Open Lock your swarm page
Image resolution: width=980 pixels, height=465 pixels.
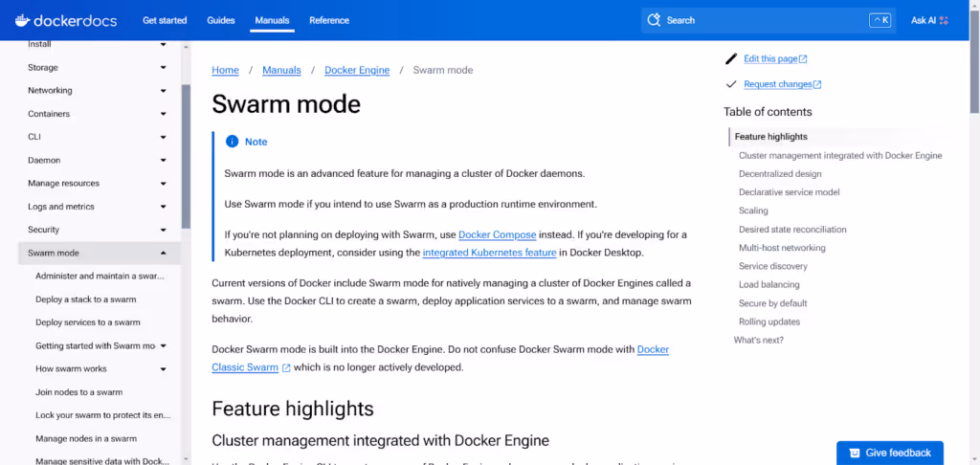[103, 415]
